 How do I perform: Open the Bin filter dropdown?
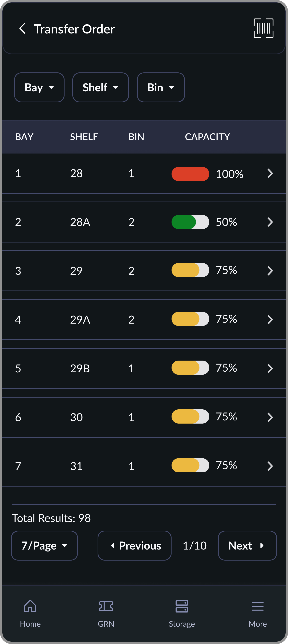tap(160, 87)
